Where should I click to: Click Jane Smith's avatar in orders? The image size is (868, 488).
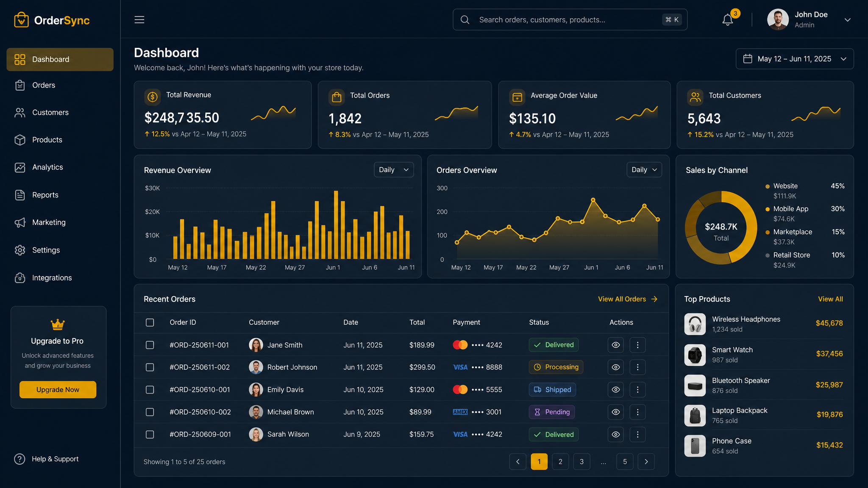(x=256, y=345)
